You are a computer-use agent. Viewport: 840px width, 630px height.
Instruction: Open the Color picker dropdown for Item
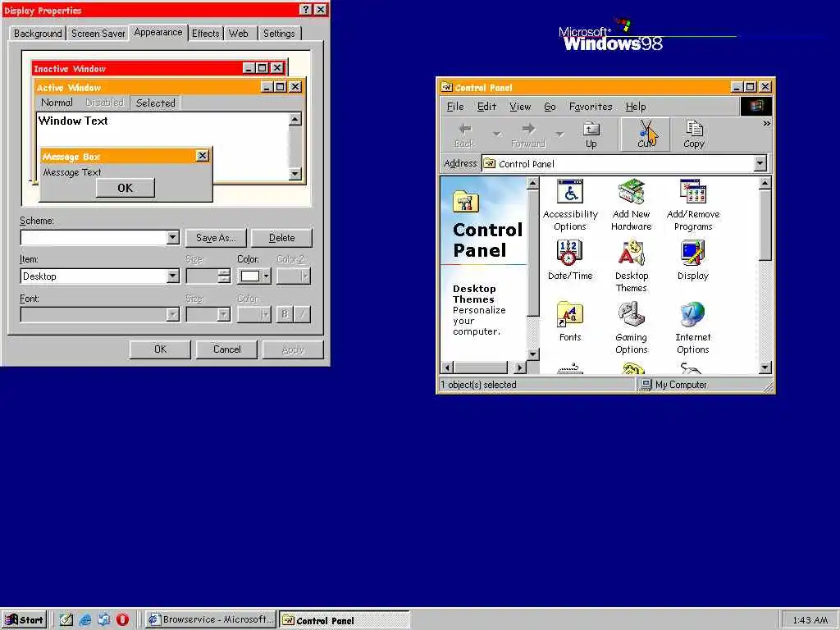coord(254,276)
